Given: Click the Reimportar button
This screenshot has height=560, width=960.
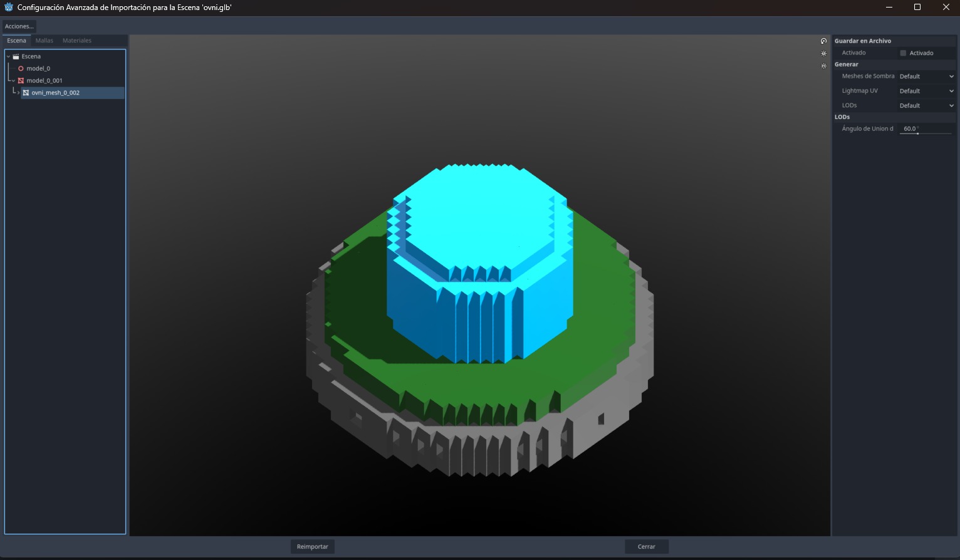Looking at the screenshot, I should coord(312,547).
